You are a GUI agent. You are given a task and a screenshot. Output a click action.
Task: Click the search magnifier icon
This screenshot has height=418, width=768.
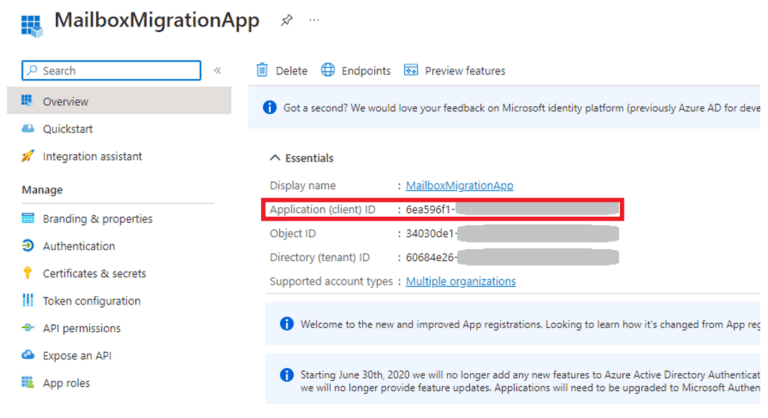tap(32, 71)
